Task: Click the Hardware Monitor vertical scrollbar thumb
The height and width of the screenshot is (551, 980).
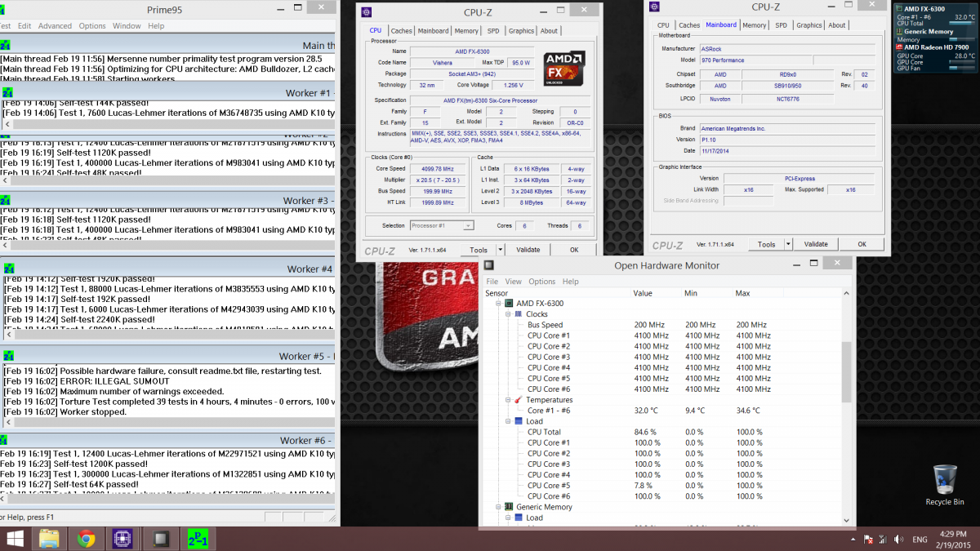Action: point(846,371)
